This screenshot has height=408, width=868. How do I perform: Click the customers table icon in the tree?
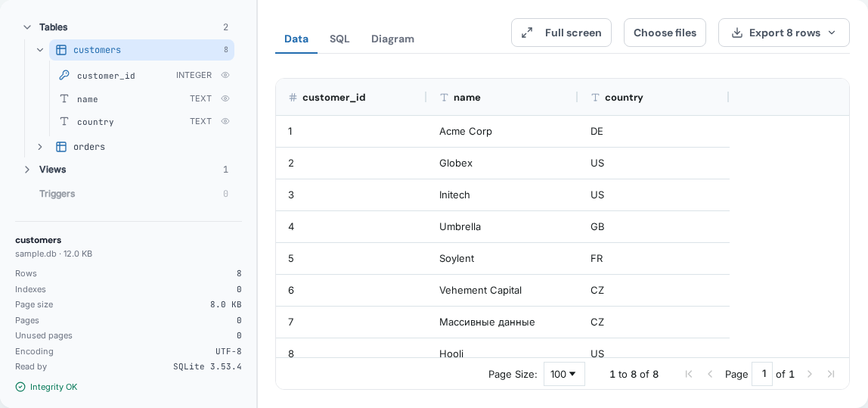click(x=61, y=50)
